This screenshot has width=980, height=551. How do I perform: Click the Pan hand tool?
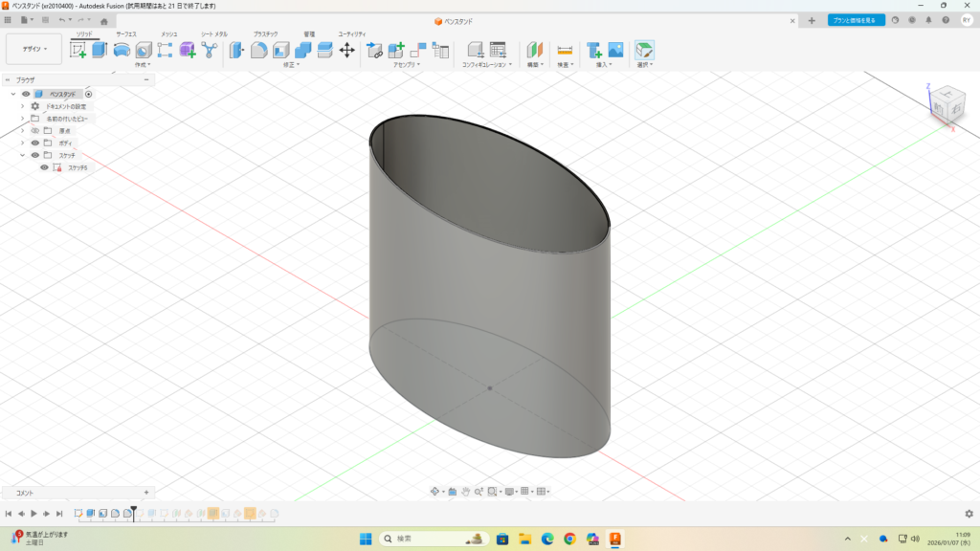(x=465, y=492)
